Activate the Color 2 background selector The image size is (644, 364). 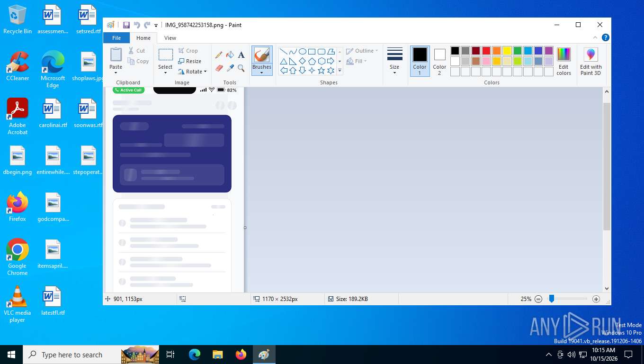[439, 61]
